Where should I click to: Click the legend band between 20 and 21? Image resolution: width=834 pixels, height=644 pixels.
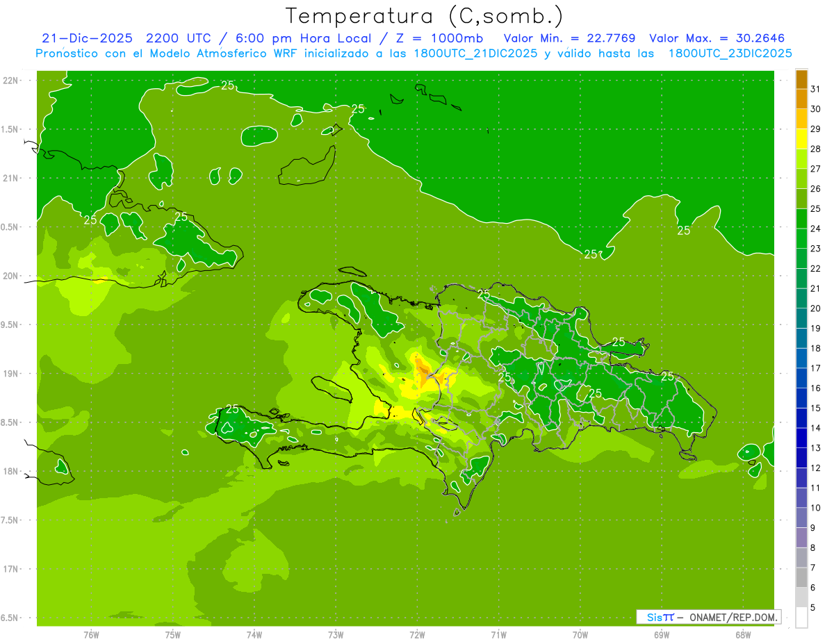click(801, 299)
